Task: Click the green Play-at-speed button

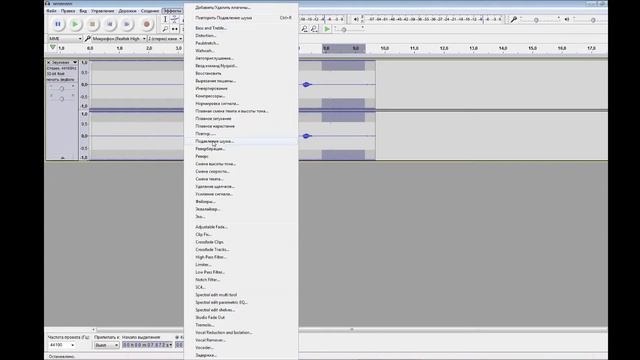Action: [x=327, y=29]
